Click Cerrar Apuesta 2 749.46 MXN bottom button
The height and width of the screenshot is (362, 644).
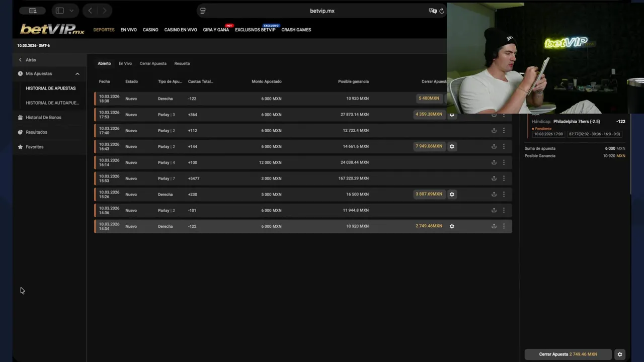click(x=568, y=354)
